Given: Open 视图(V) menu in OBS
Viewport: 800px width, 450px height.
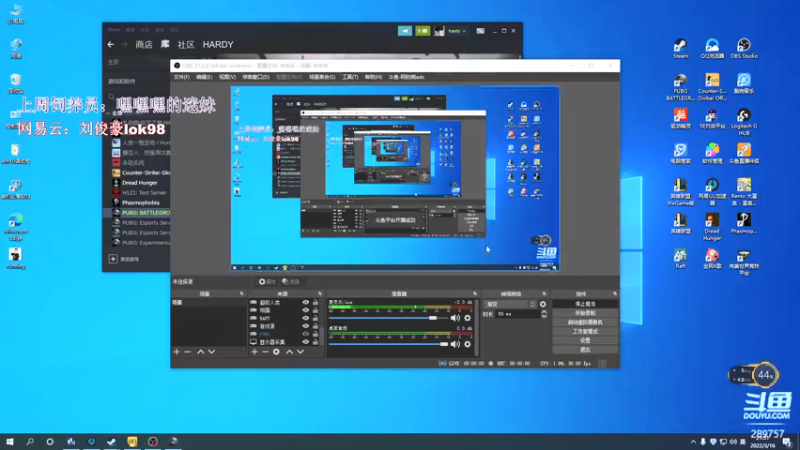Looking at the screenshot, I should (227, 77).
